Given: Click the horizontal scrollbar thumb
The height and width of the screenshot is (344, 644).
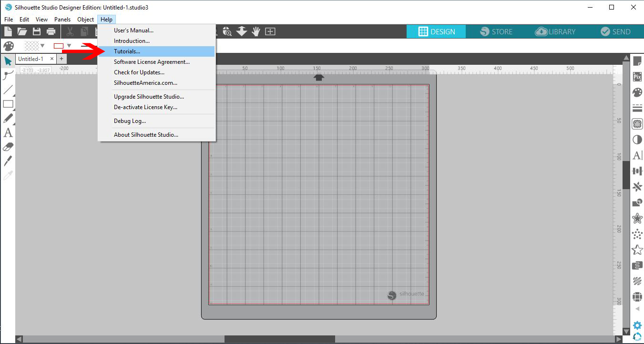Looking at the screenshot, I should coord(280,339).
